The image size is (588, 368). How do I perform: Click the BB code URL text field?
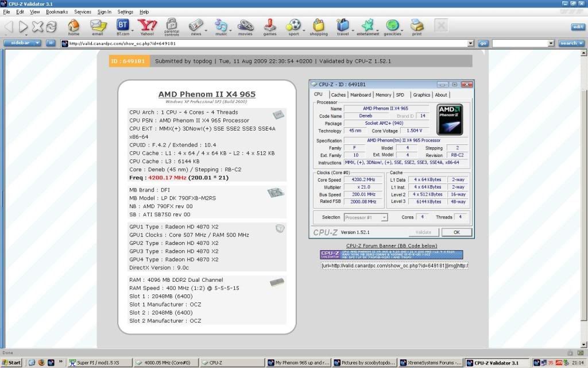click(394, 266)
